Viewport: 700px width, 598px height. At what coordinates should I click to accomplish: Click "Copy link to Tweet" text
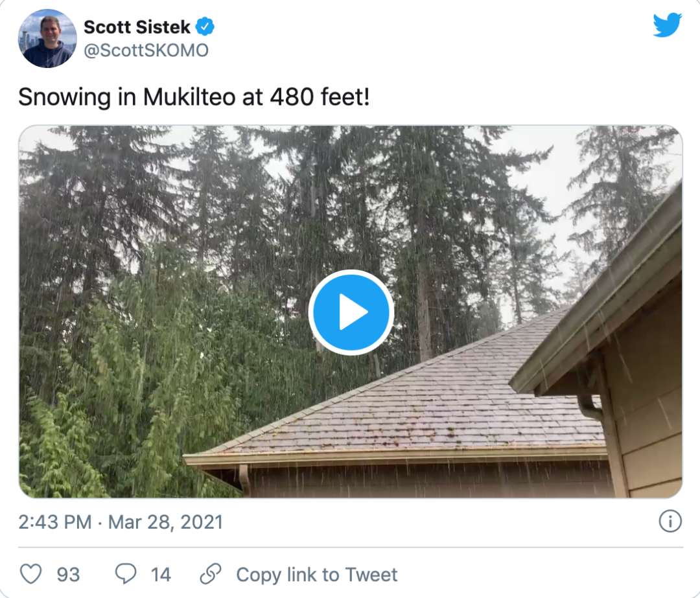317,575
